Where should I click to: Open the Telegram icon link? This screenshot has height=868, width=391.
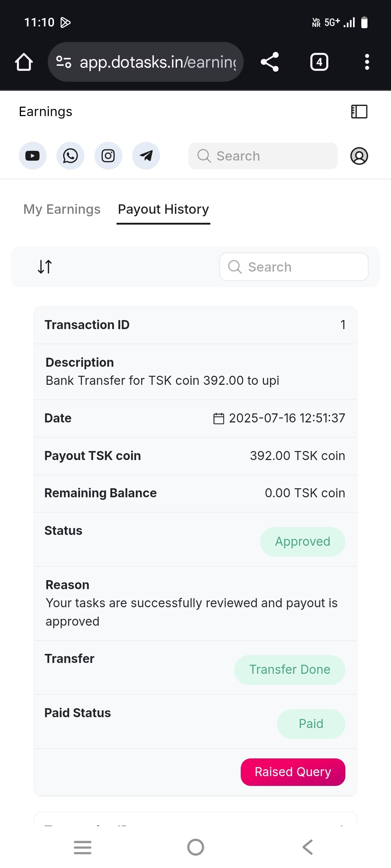[146, 156]
